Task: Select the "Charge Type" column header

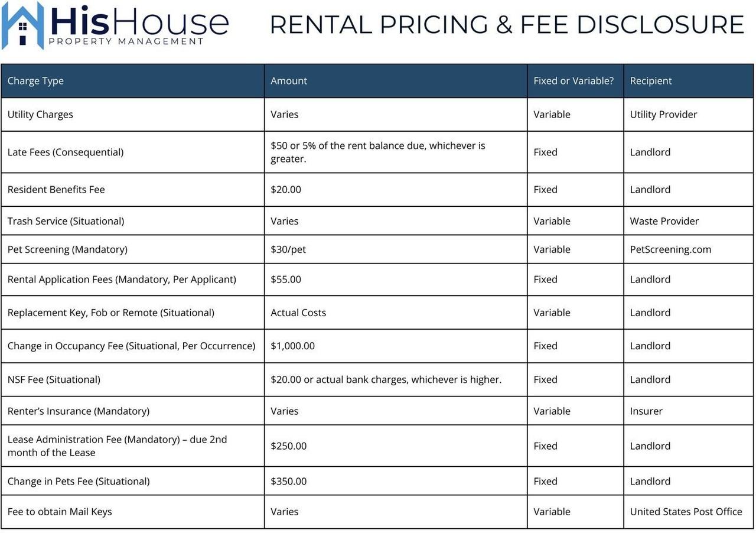Action: 35,81
